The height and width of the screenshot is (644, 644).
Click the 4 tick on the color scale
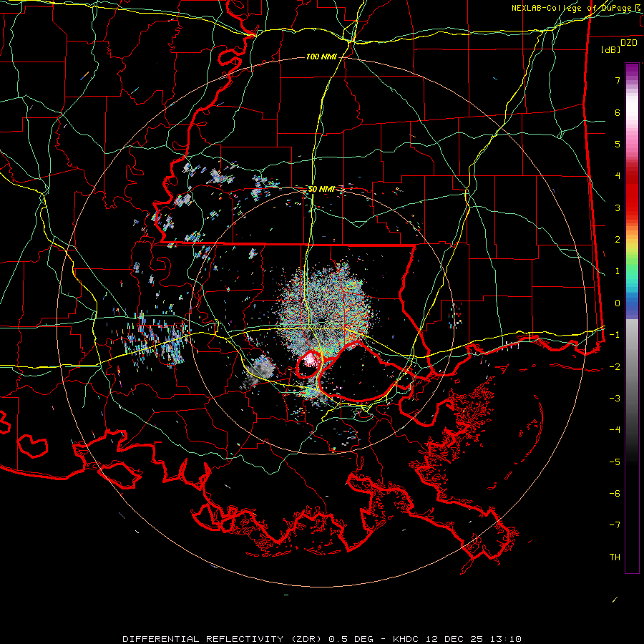[x=618, y=176]
